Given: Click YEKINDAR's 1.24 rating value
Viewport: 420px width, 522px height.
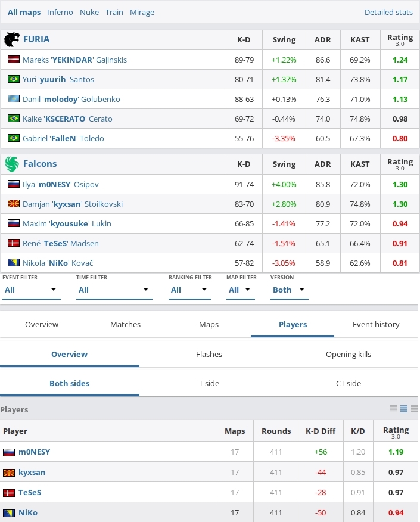Looking at the screenshot, I should click(400, 60).
